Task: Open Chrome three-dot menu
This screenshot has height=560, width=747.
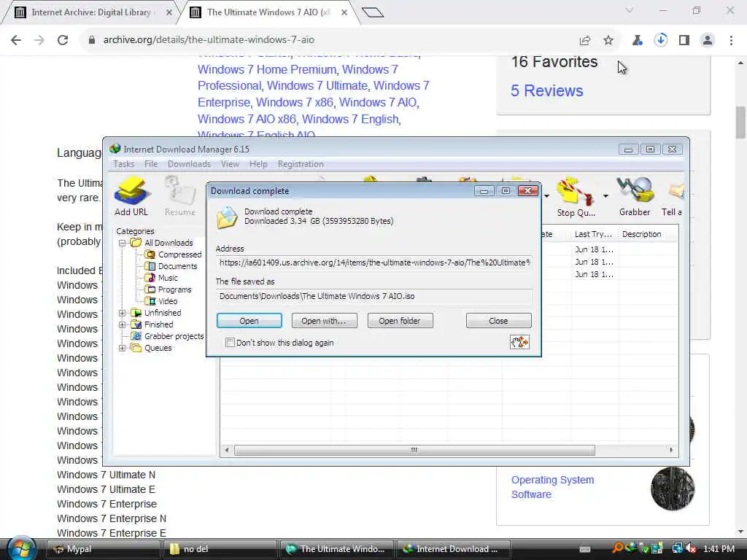Action: (731, 41)
